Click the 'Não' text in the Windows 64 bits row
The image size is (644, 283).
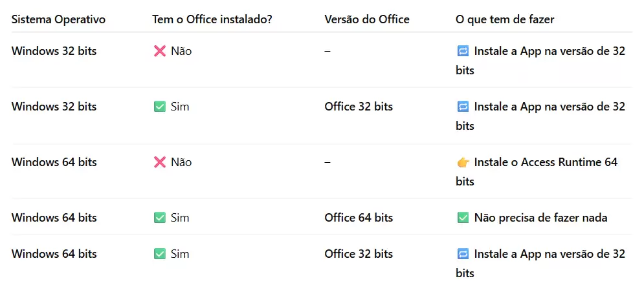181,162
